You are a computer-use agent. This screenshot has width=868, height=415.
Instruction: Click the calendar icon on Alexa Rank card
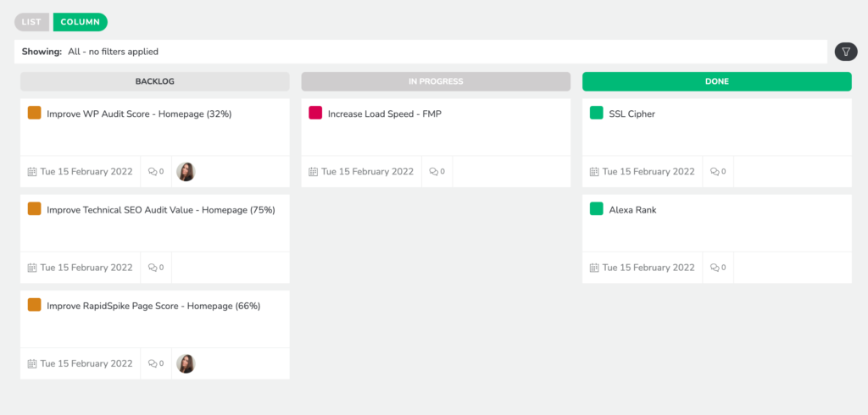click(x=594, y=268)
